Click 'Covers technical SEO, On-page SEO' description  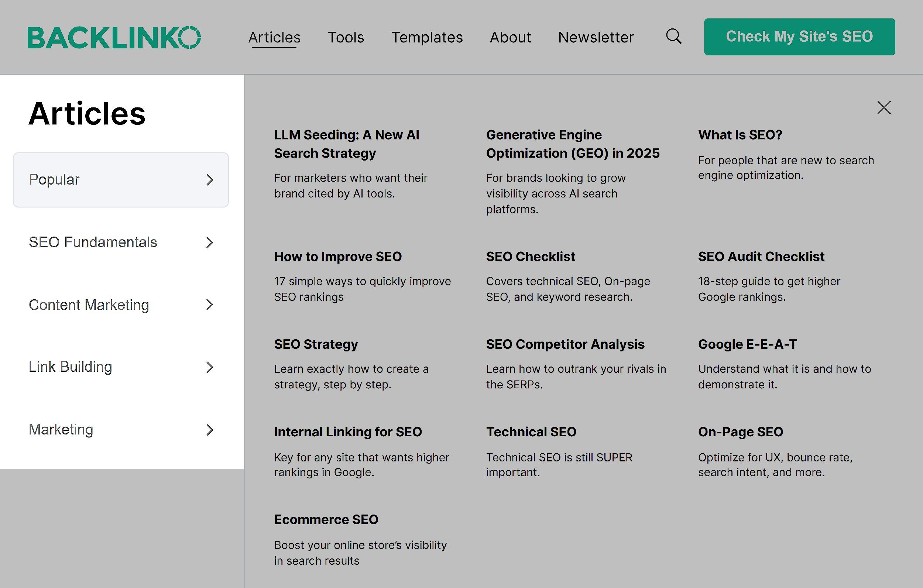[568, 289]
